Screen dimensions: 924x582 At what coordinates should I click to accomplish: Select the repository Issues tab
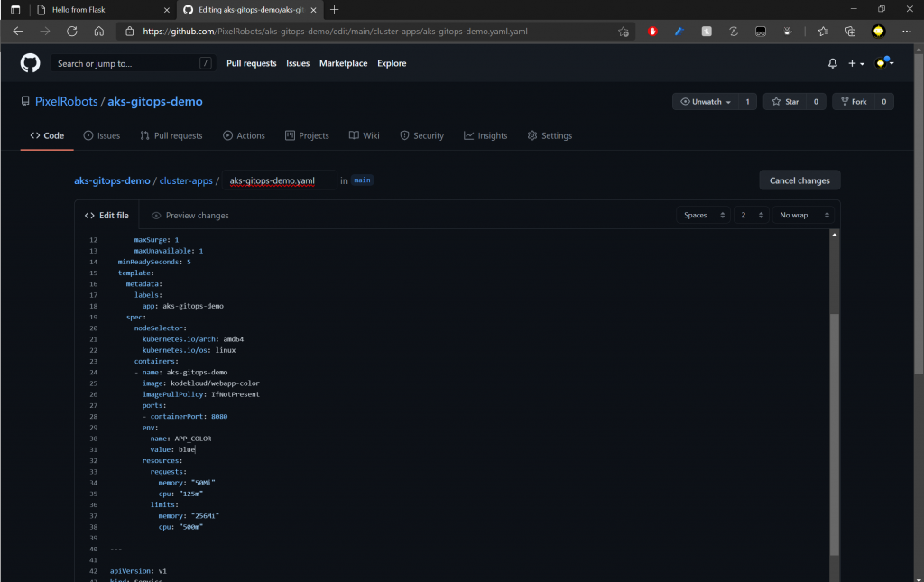coord(102,135)
